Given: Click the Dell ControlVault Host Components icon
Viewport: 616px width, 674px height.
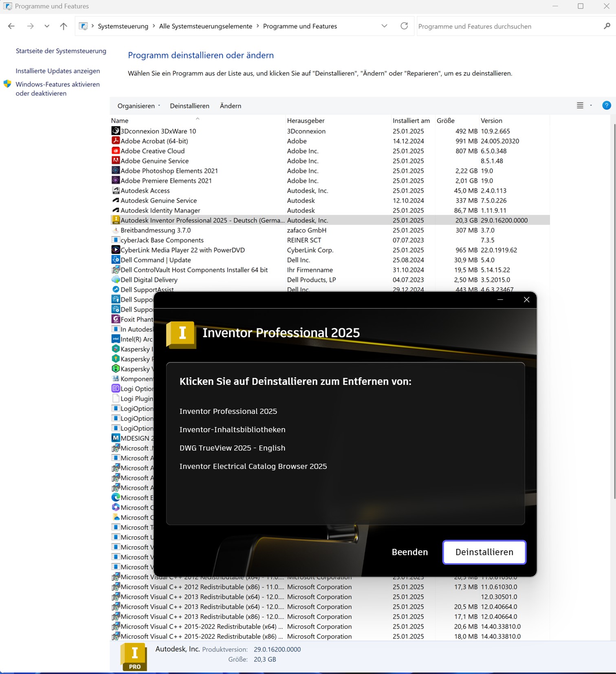Looking at the screenshot, I should [116, 269].
